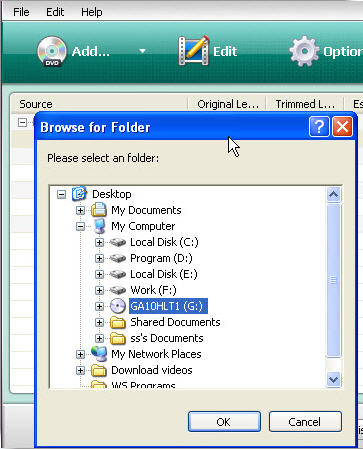363x449 pixels.
Task: Select the Desktop label
Action: (112, 194)
